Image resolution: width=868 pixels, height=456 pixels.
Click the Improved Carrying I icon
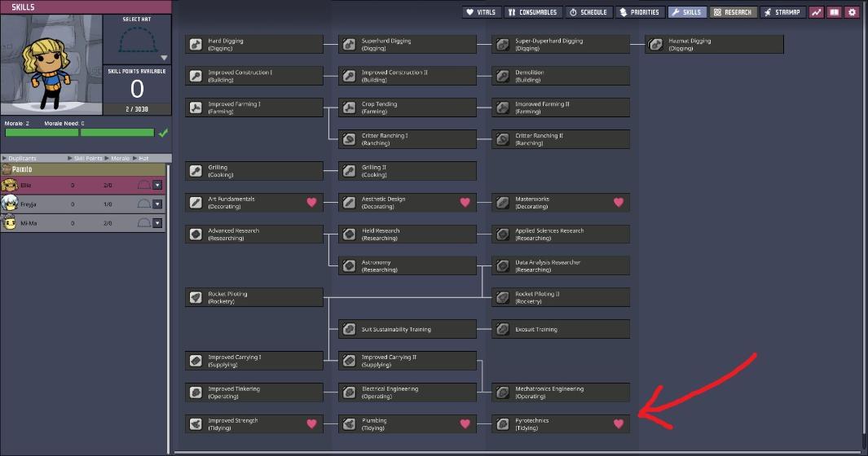[196, 361]
